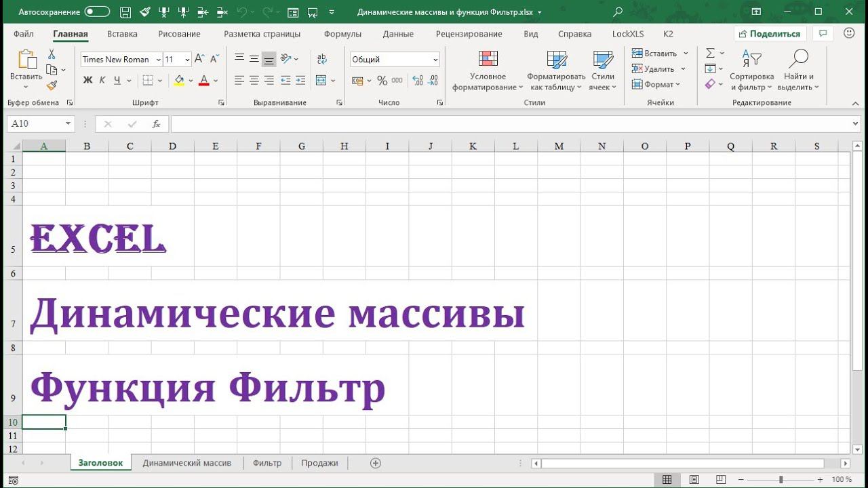Click the text orientation icon
The width and height of the screenshot is (868, 488).
click(x=286, y=59)
